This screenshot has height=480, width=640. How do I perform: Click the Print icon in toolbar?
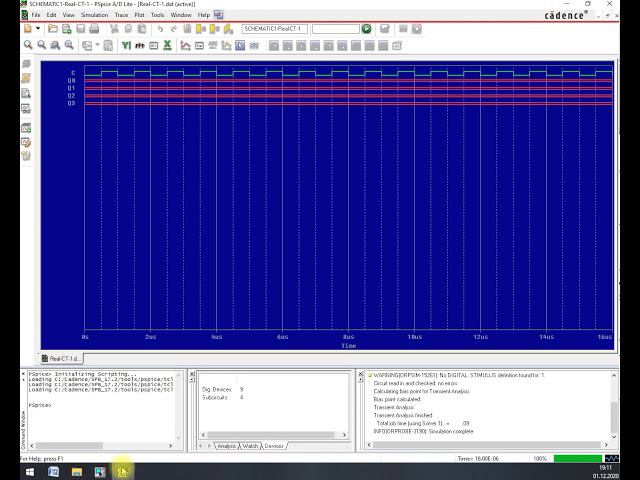pos(94,29)
